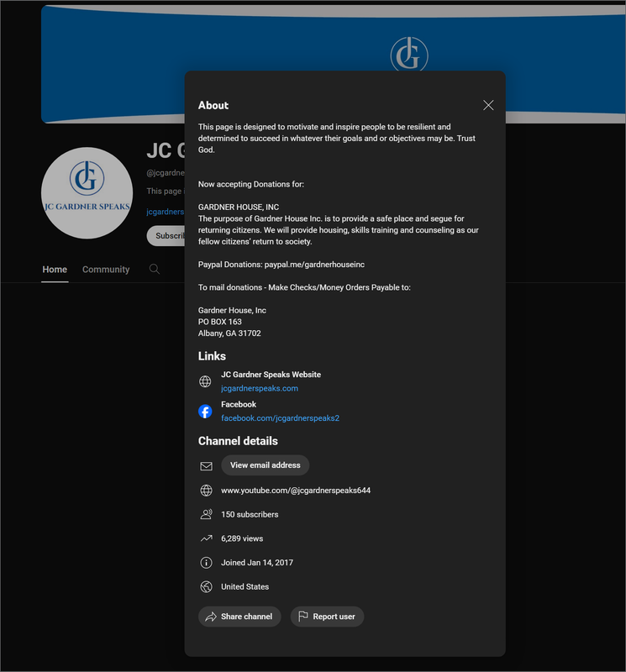626x672 pixels.
Task: Click the globe icon beside United States
Action: coord(206,586)
